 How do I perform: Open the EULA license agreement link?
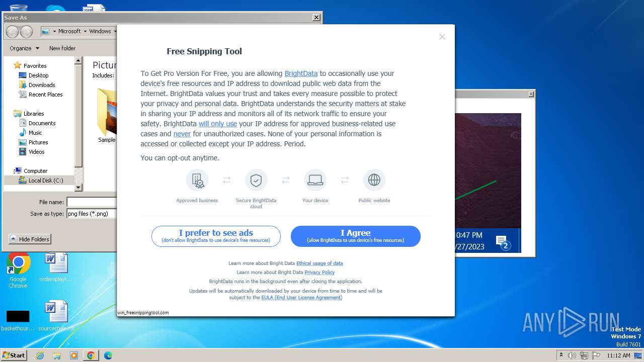pyautogui.click(x=301, y=297)
